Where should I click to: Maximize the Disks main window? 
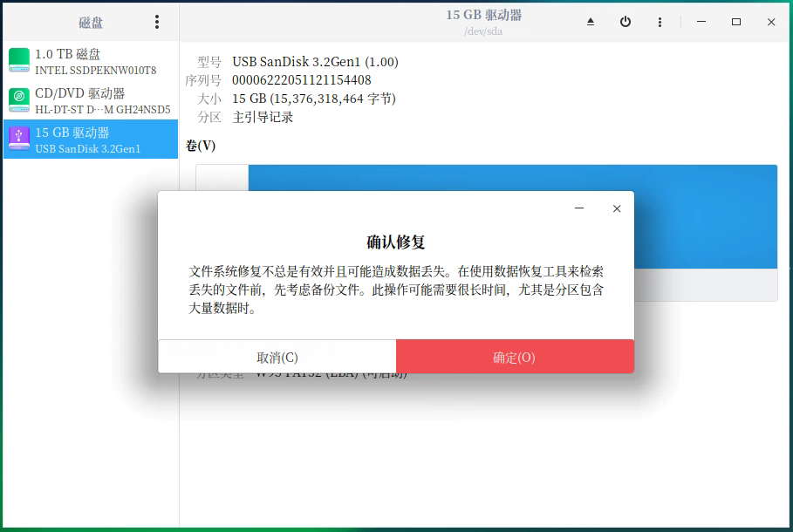point(736,22)
